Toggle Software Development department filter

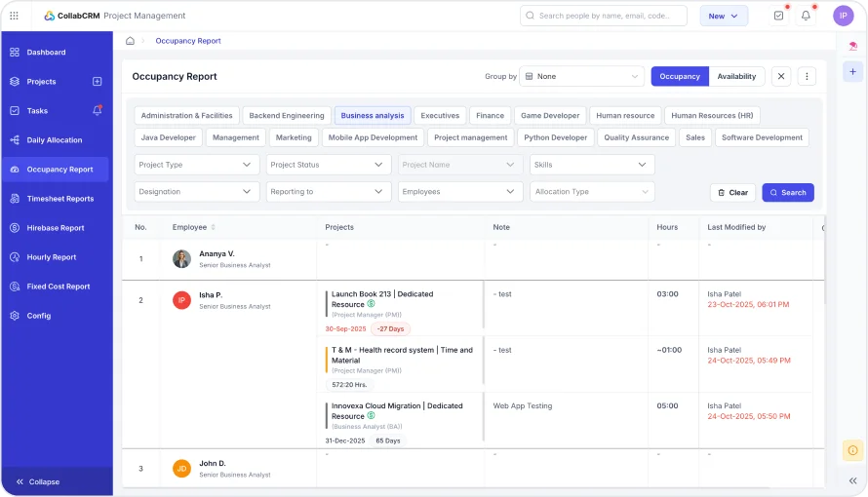762,137
